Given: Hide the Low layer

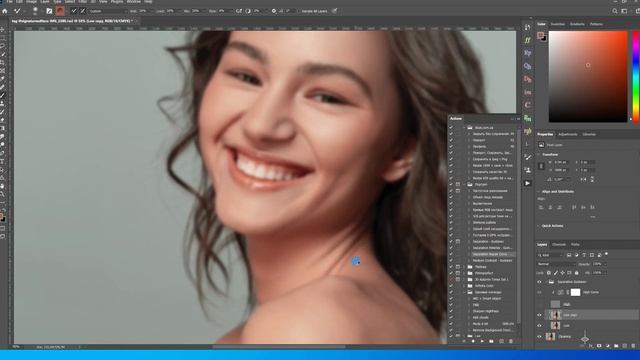Looking at the screenshot, I should point(539,326).
